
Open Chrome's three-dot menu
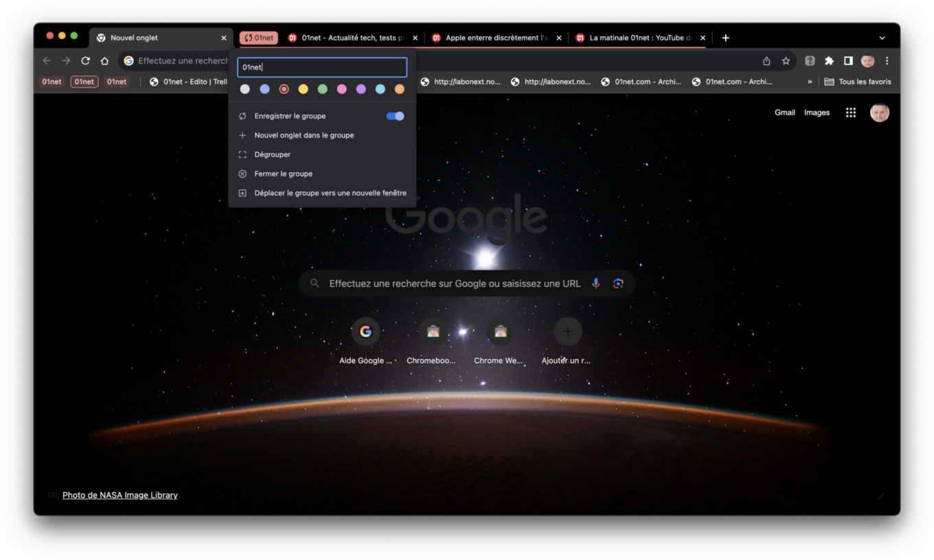tap(887, 61)
